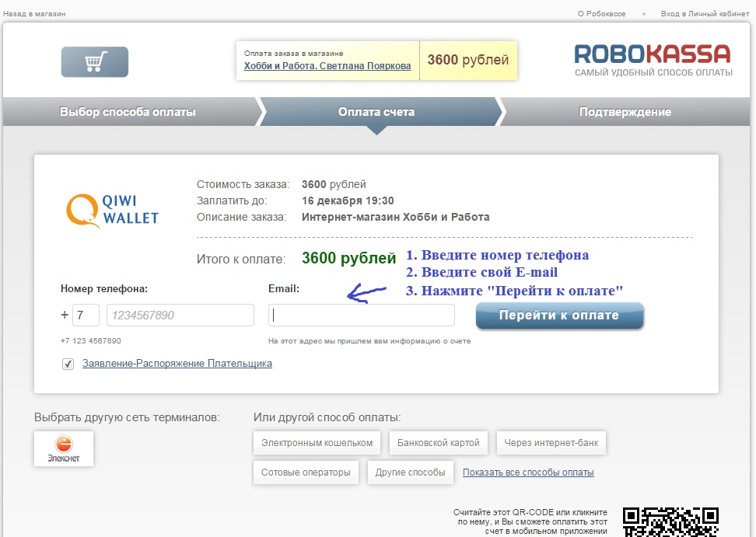The image size is (756, 537).
Task: Select the Оплата счета step
Action: pyautogui.click(x=376, y=112)
